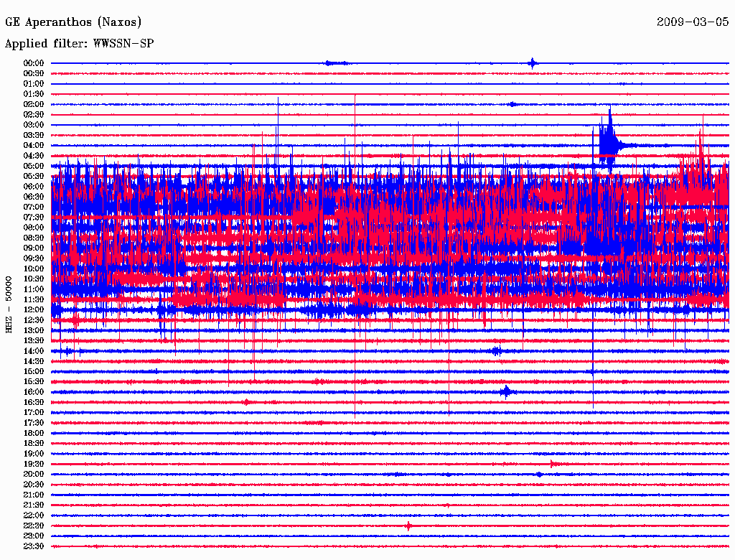The height and width of the screenshot is (560, 735).
Task: Click the 02:00 time label
Action: (34, 105)
